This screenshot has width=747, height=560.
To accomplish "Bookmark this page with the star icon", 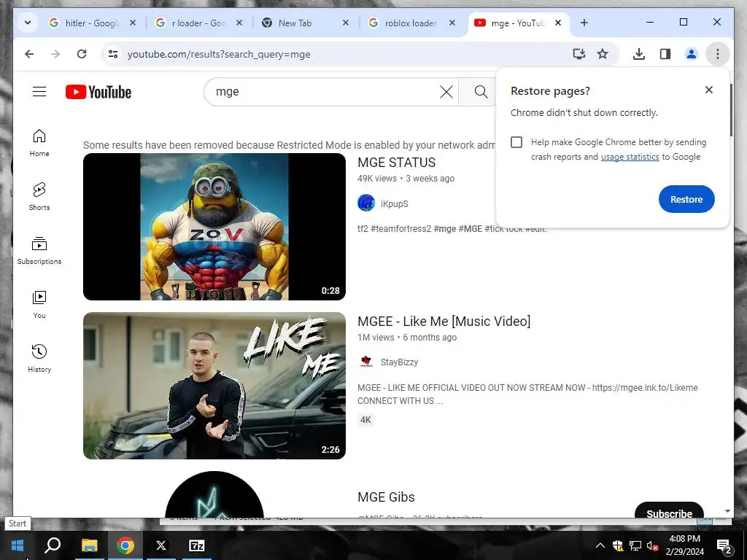I will coord(603,54).
